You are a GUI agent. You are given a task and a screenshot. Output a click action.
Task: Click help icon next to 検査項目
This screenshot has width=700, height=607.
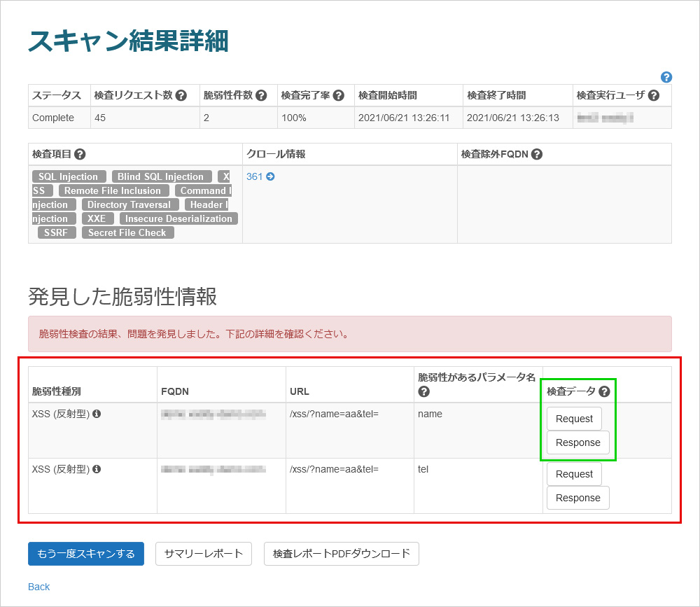coord(80,154)
